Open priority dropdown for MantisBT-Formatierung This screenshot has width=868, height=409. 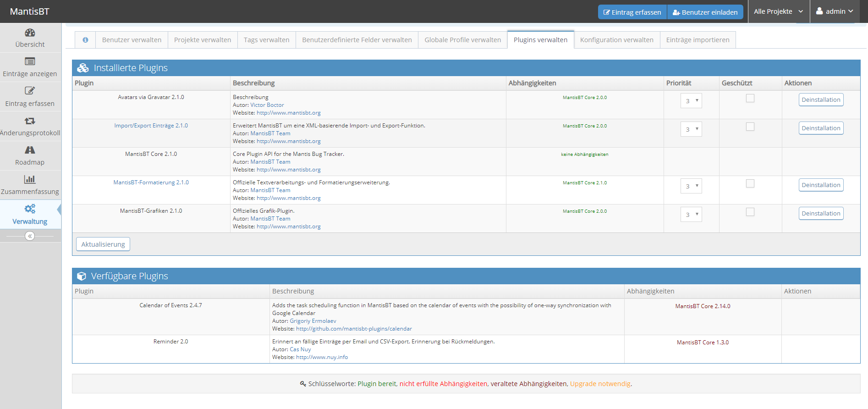click(691, 186)
